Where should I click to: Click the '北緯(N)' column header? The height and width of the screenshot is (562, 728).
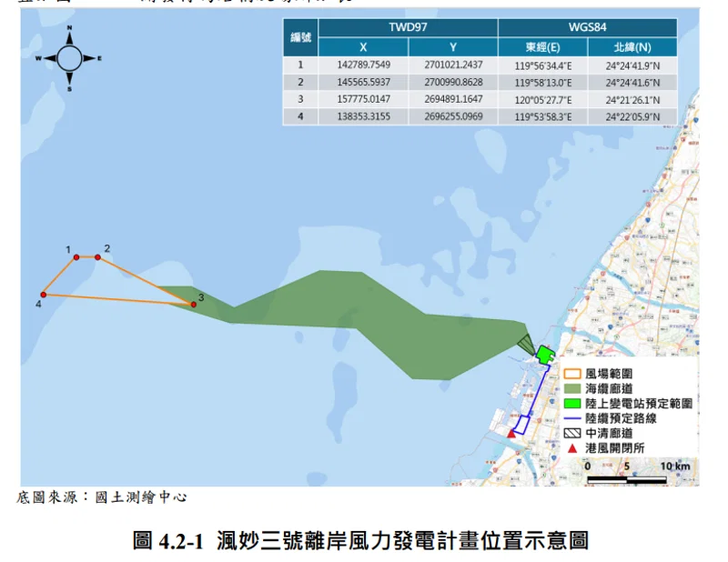point(632,47)
